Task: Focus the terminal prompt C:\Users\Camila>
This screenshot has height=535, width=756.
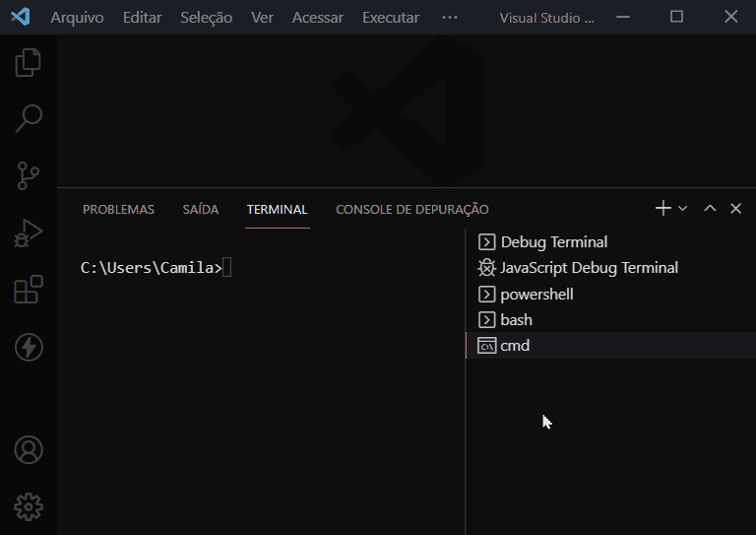Action: 152,268
